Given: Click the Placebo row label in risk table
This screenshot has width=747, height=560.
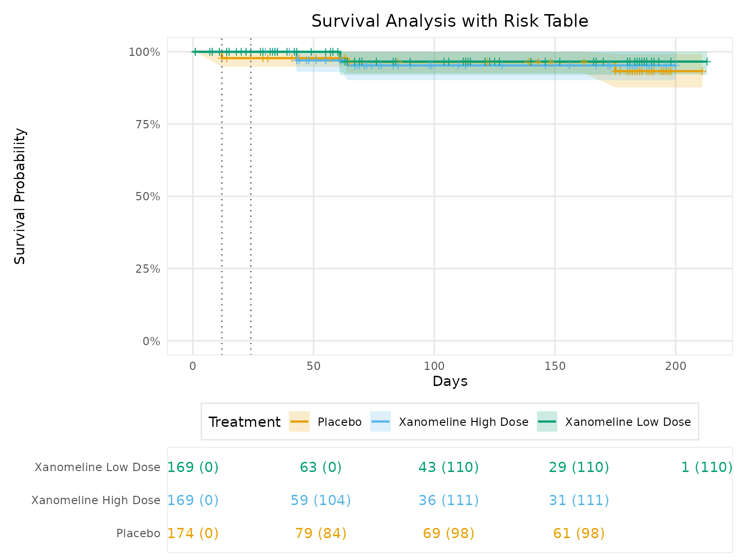Looking at the screenshot, I should click(138, 533).
